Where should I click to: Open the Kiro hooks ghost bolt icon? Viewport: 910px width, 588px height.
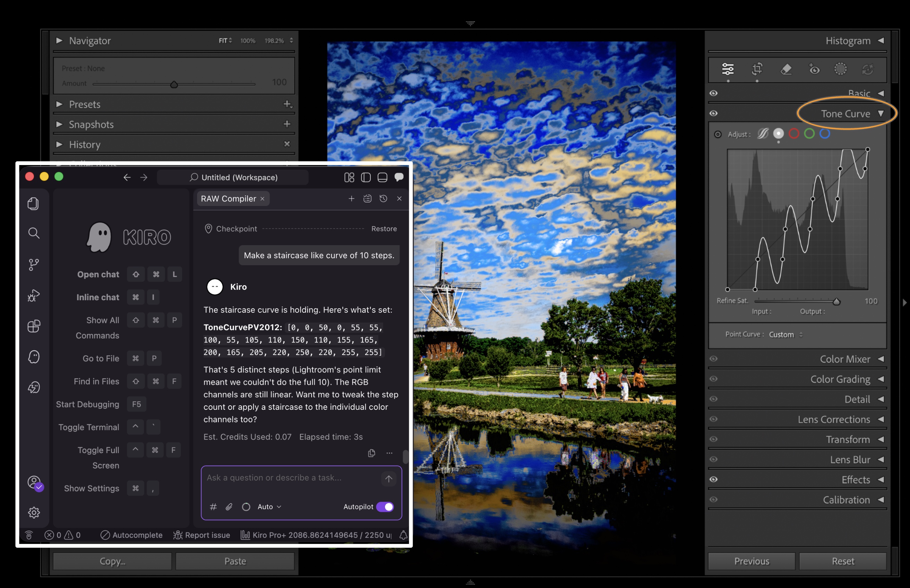[x=34, y=387]
